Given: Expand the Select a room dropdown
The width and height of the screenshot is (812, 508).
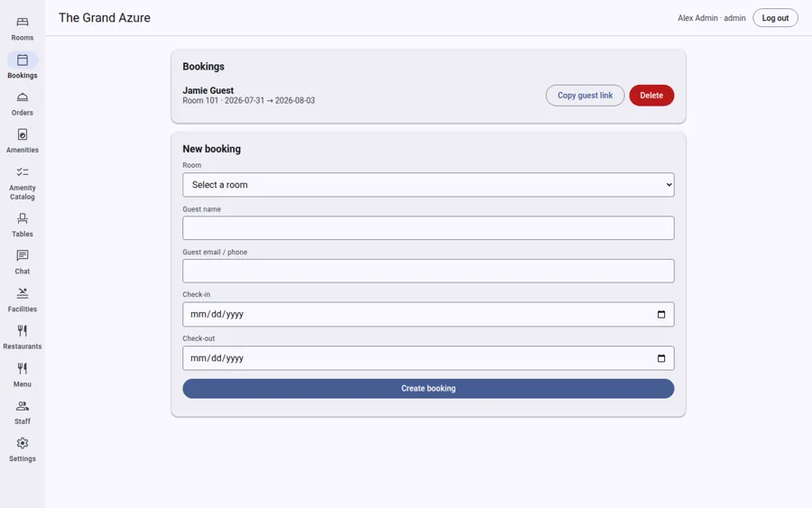Looking at the screenshot, I should pyautogui.click(x=429, y=185).
